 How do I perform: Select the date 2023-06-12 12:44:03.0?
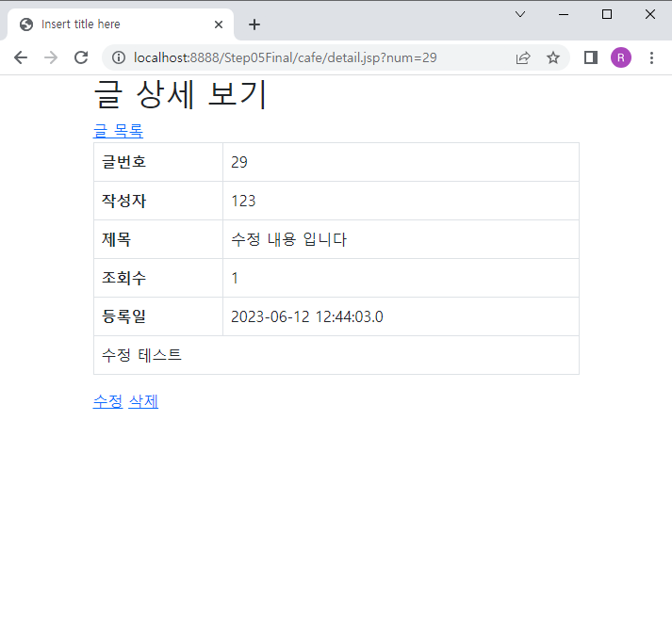[x=307, y=316]
